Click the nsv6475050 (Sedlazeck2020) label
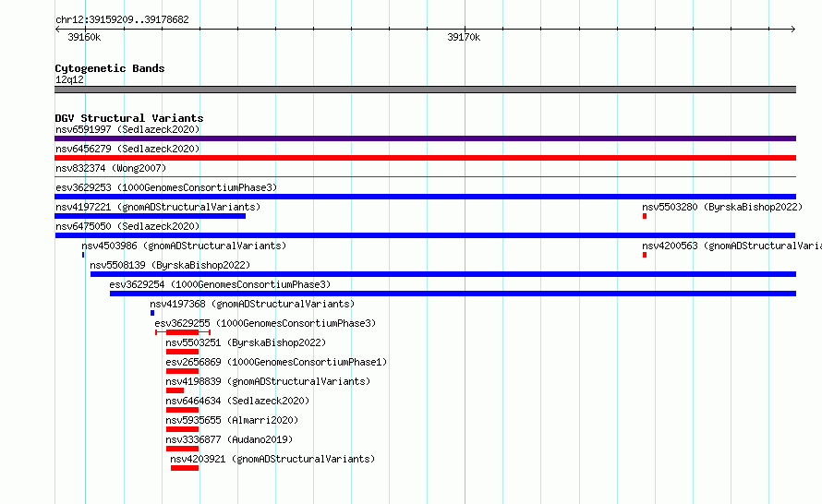The image size is (822, 504). [127, 226]
